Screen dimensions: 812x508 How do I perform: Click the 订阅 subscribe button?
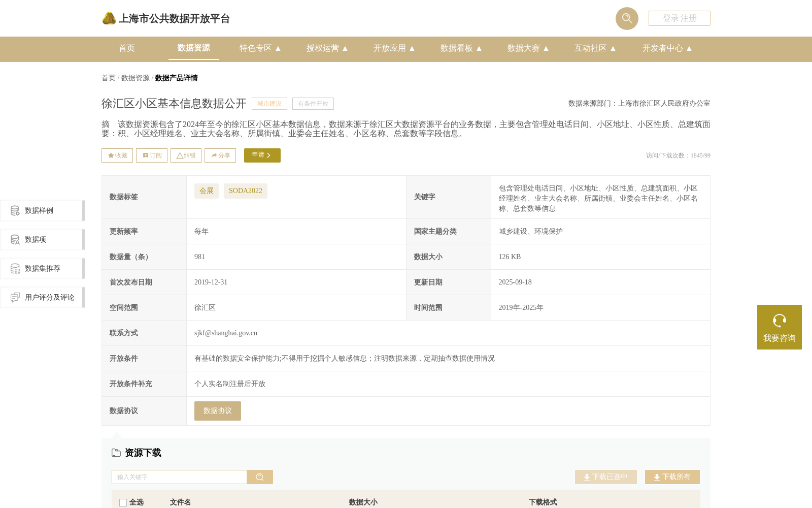pos(152,155)
